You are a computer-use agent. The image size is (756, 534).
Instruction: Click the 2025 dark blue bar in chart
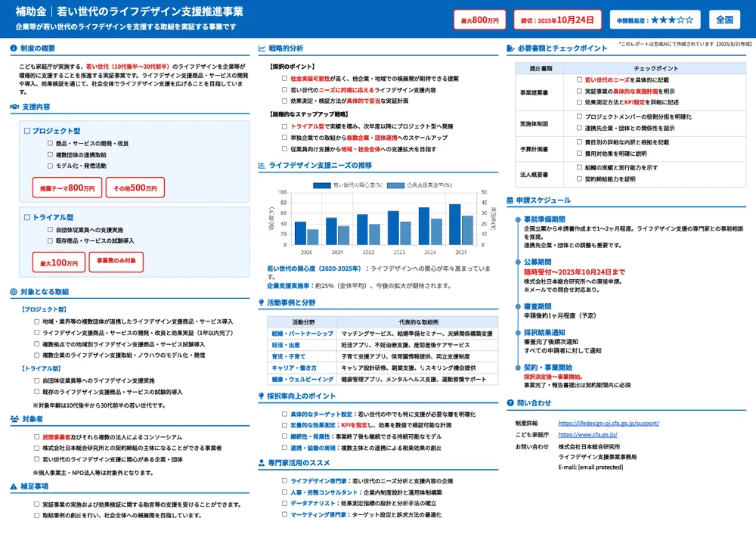coord(454,225)
